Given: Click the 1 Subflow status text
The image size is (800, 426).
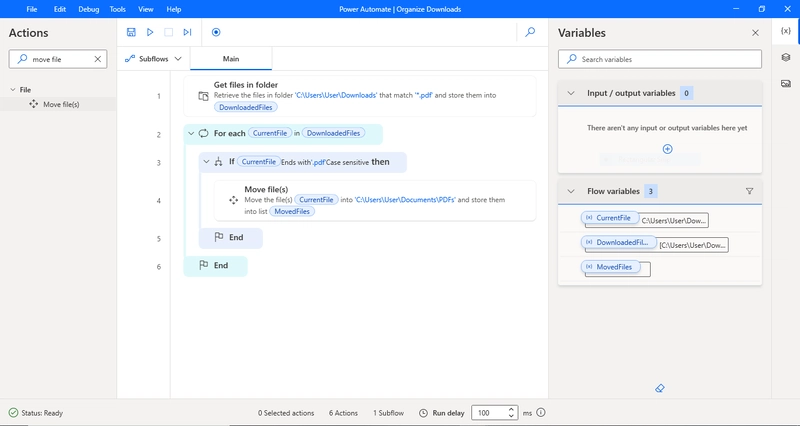Looking at the screenshot, I should [x=388, y=413].
